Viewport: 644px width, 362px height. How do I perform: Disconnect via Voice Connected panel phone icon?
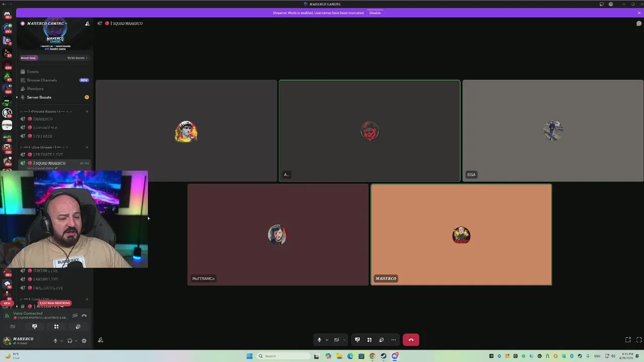point(84,316)
